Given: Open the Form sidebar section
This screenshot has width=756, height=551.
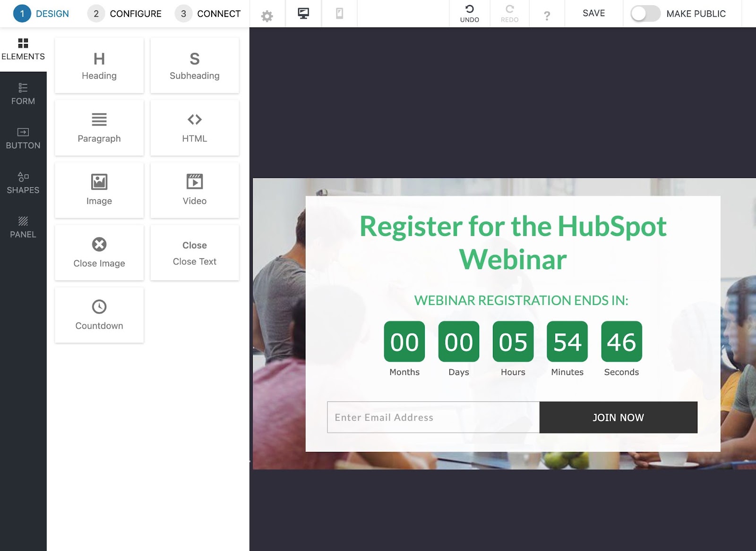Looking at the screenshot, I should tap(23, 94).
